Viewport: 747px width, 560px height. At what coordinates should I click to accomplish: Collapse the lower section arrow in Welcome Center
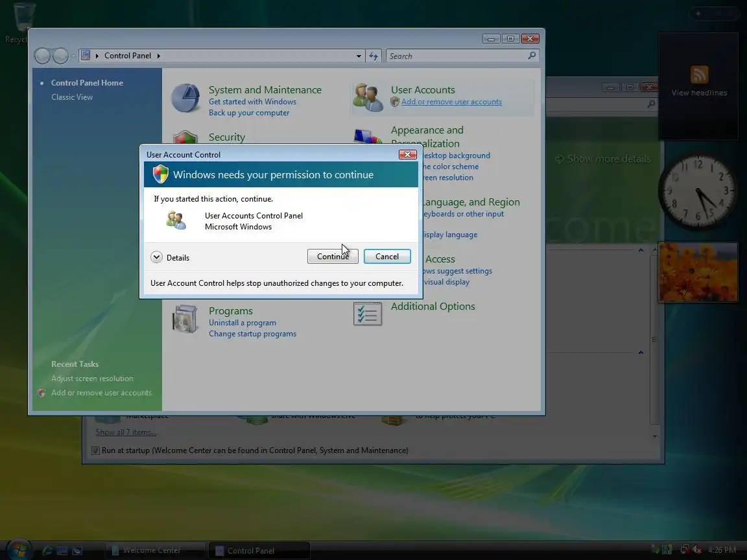click(x=641, y=353)
